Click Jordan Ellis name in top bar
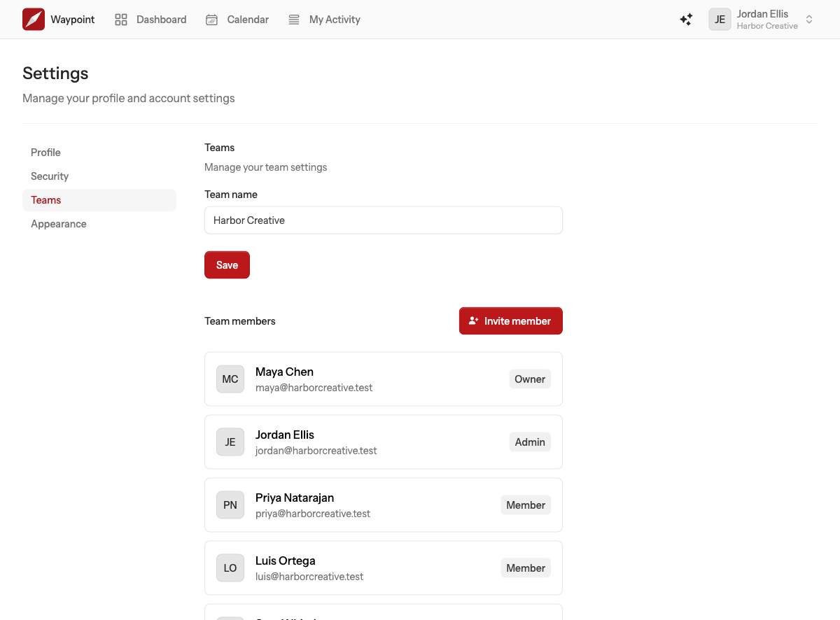 point(762,14)
